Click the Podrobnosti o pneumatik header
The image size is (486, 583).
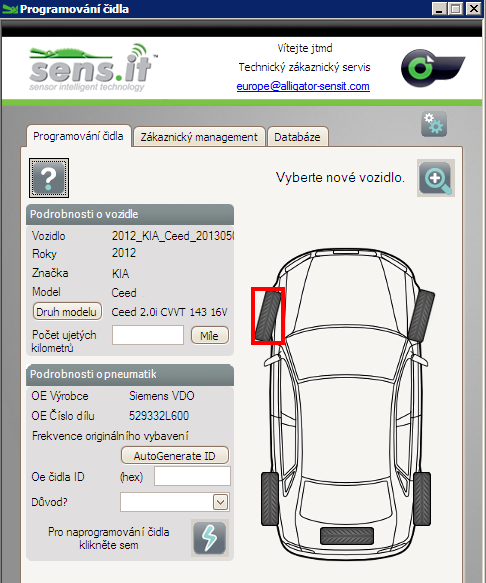(130, 374)
